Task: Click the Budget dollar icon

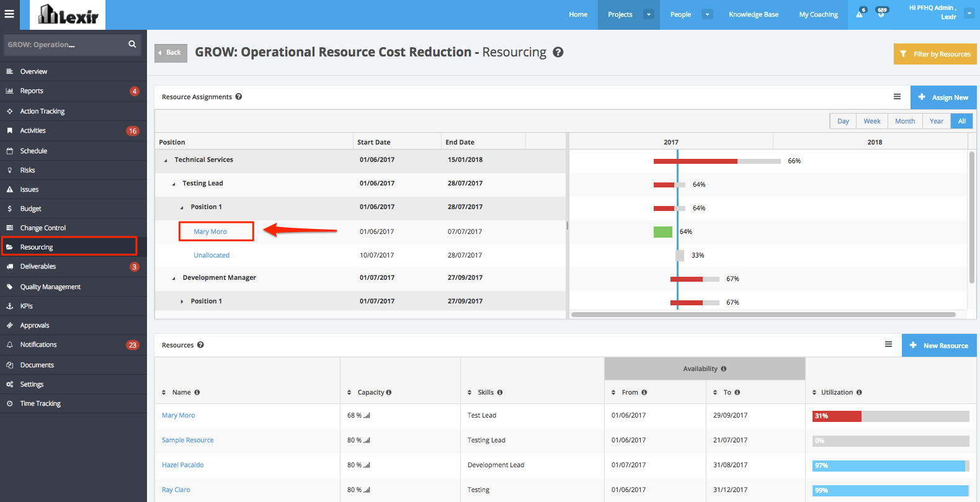Action: tap(9, 208)
